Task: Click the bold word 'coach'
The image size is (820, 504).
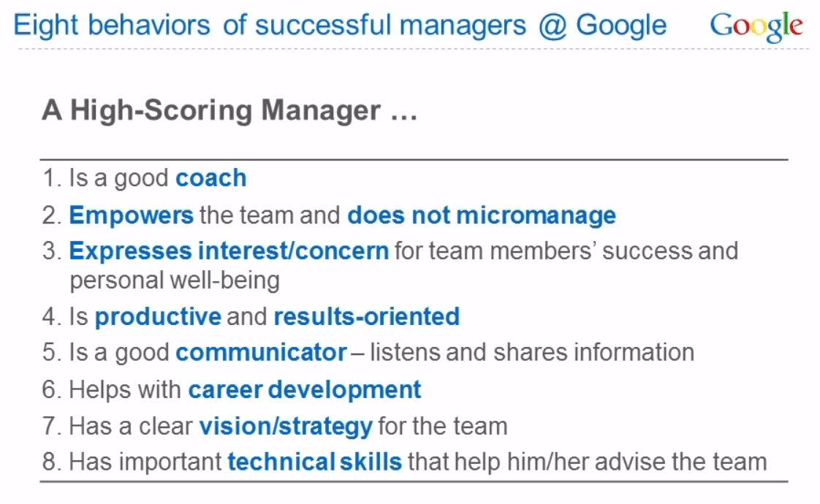Action: pos(210,177)
